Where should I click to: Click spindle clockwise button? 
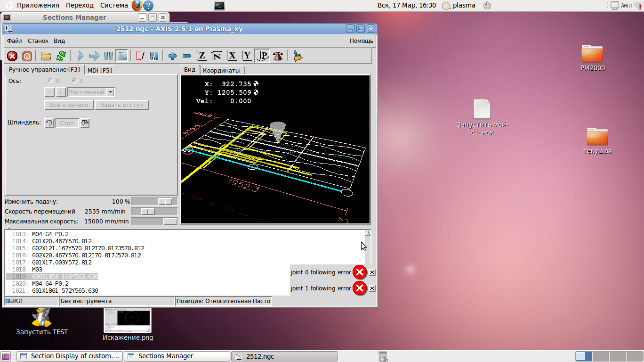tap(85, 123)
